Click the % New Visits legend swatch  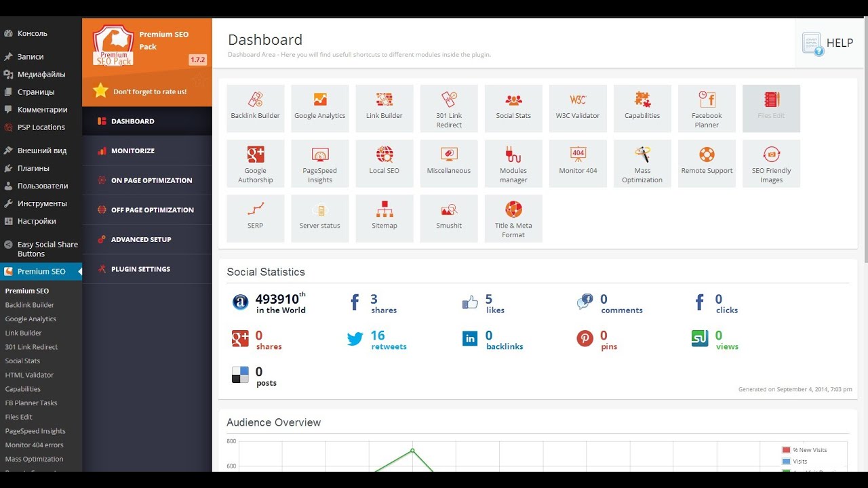click(786, 450)
